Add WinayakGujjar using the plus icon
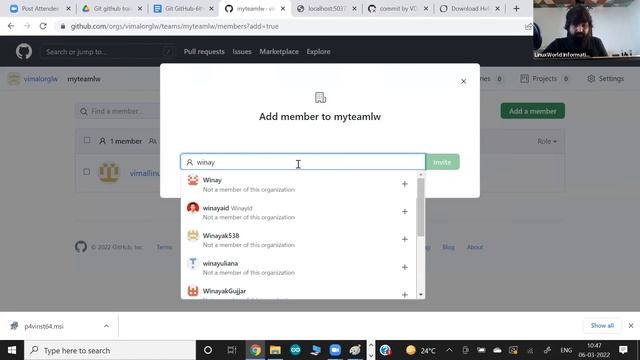This screenshot has width=640, height=360. coord(404,294)
